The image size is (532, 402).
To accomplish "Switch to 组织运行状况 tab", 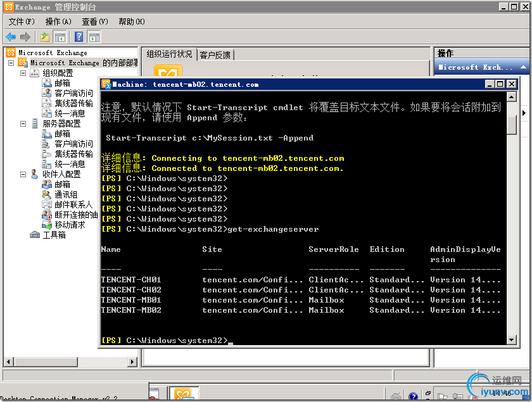I will tap(169, 54).
